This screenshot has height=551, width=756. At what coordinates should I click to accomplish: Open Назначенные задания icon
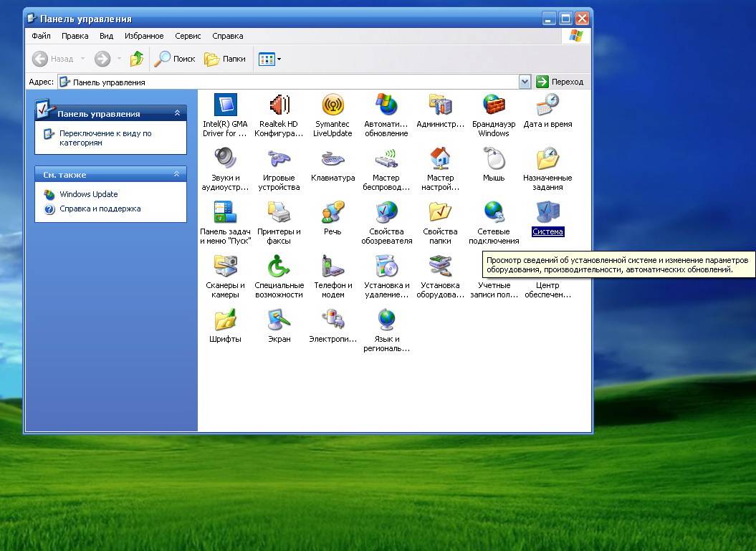click(547, 158)
